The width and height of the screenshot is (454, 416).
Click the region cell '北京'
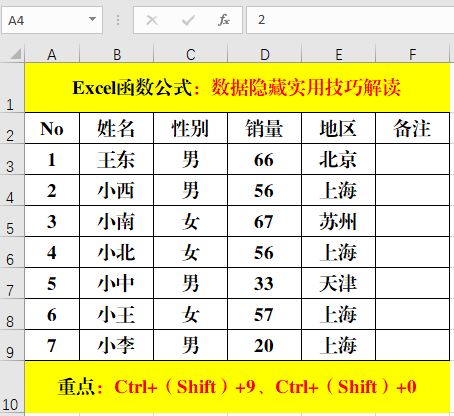click(x=338, y=159)
